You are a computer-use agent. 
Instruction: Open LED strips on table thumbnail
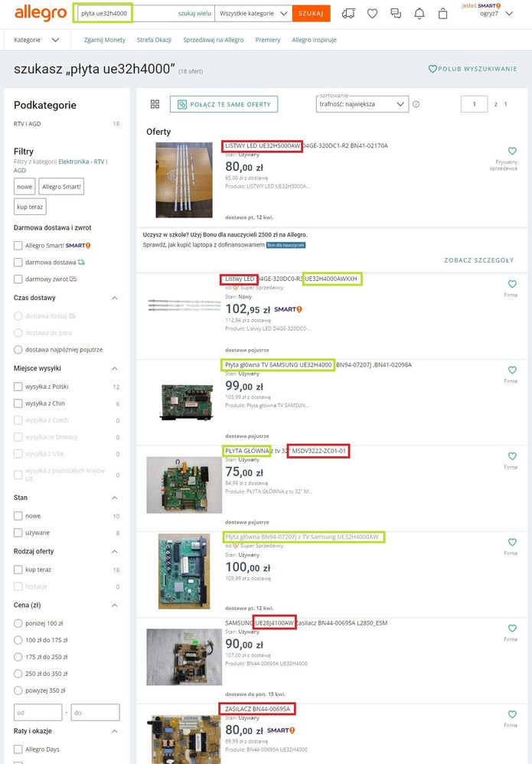(184, 180)
